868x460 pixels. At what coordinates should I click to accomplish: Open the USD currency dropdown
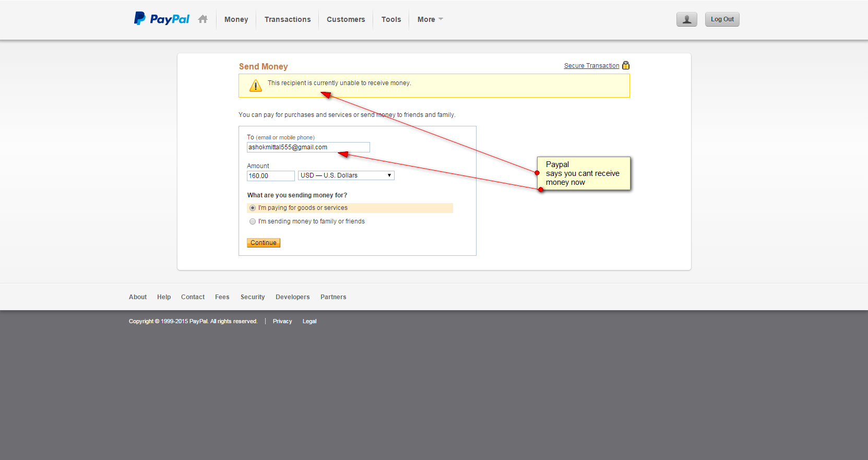point(346,175)
